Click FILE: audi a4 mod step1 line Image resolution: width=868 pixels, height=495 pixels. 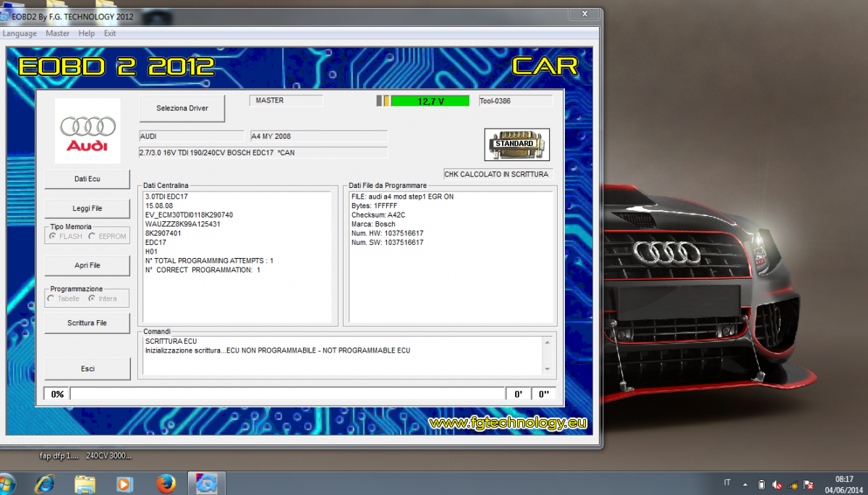[402, 197]
